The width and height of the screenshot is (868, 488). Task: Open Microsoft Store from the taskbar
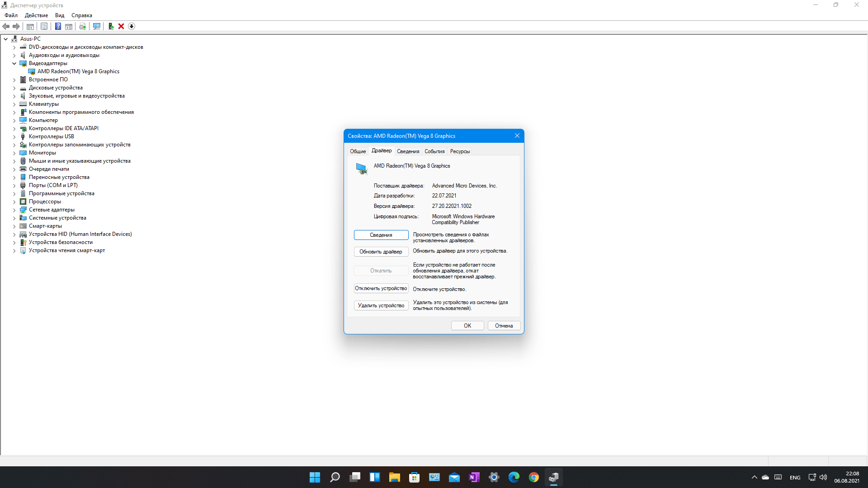click(x=415, y=477)
